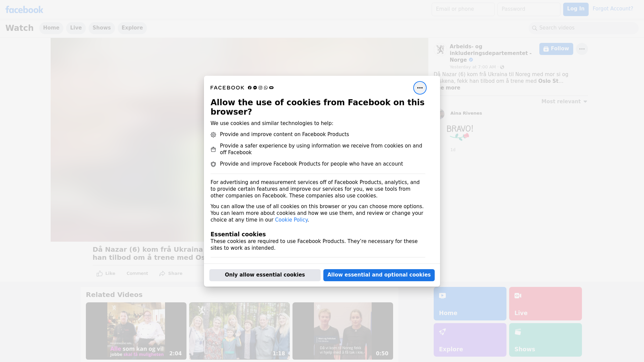Click Allow essential and optional cookies

point(379,275)
